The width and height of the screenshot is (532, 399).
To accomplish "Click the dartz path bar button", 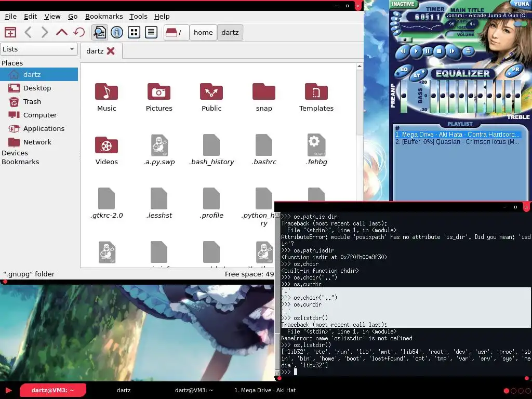I will [x=230, y=32].
